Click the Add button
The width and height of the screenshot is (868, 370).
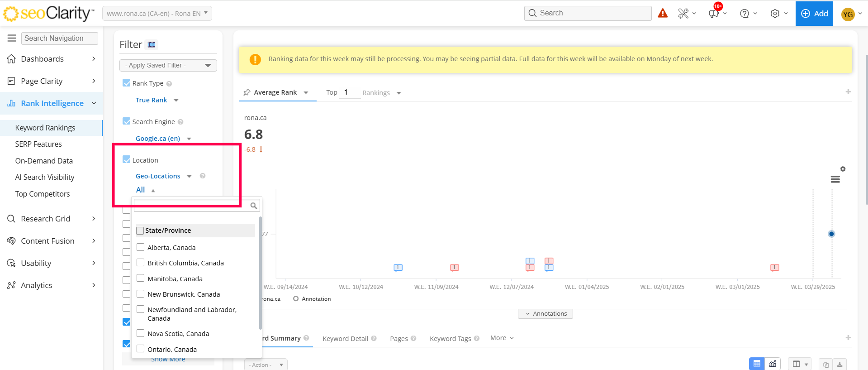(x=814, y=14)
